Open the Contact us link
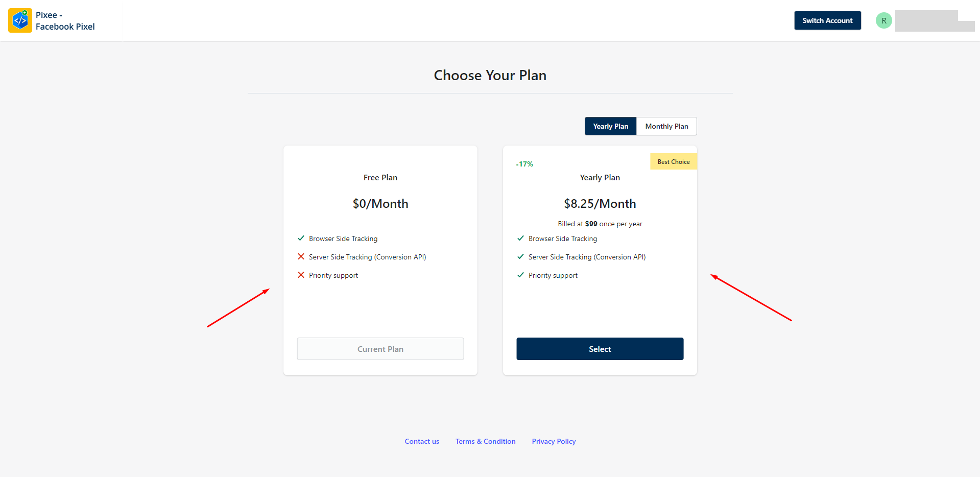This screenshot has height=477, width=980. (x=422, y=441)
